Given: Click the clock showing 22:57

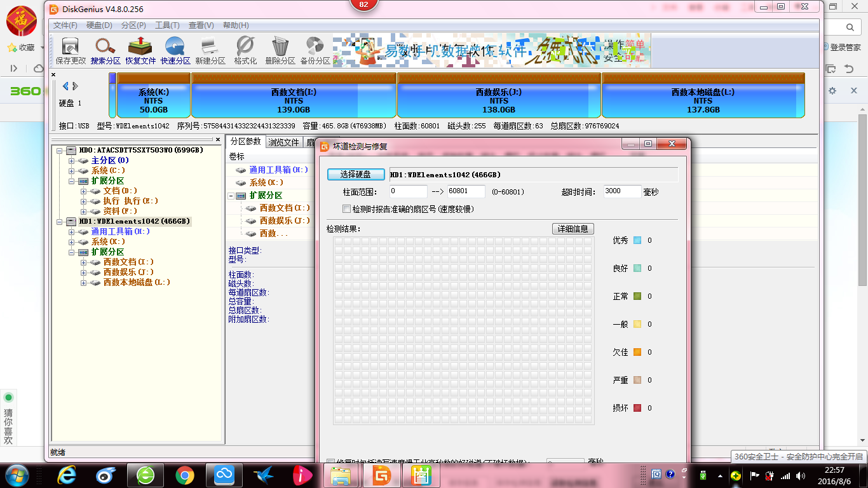Looking at the screenshot, I should click(835, 470).
